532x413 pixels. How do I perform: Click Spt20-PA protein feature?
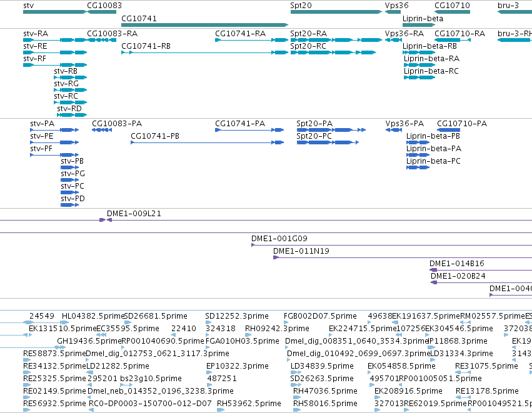point(331,130)
